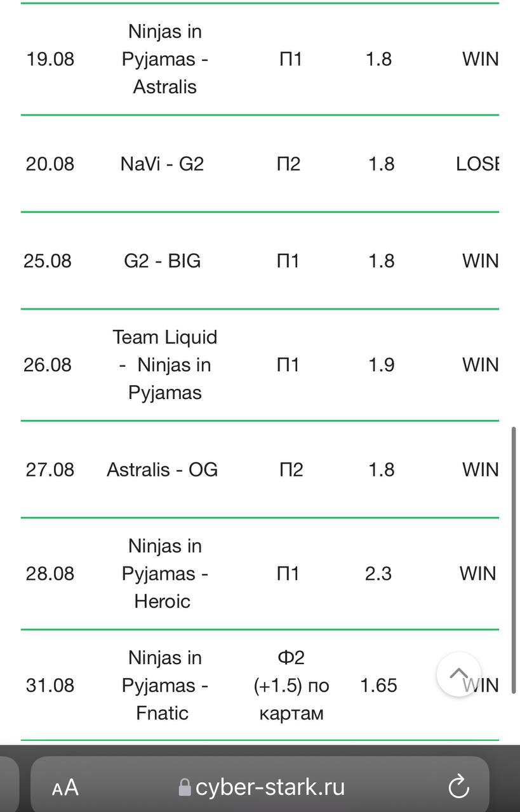Tap the 1.65 odds value
This screenshot has width=520, height=812.
[x=378, y=685]
